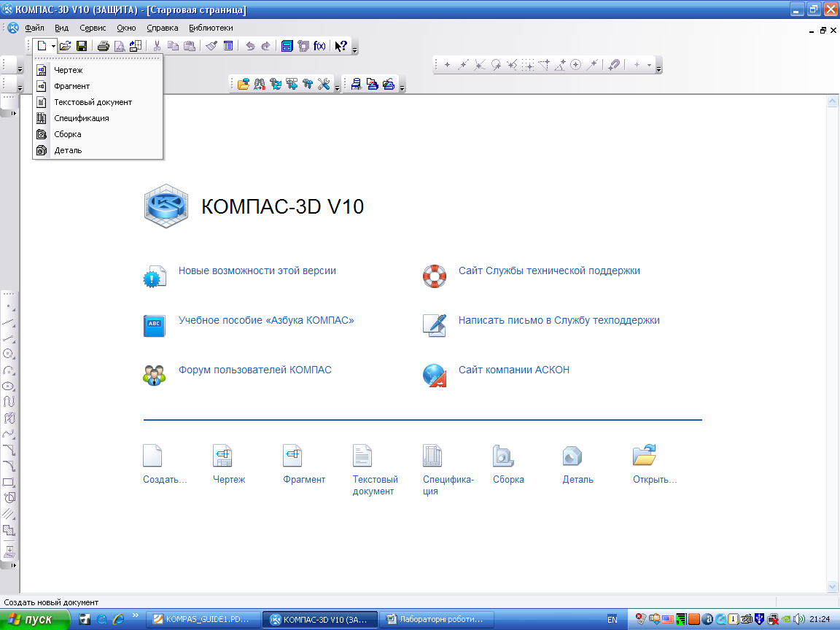840x630 pixels.
Task: Click the wrench and screwdriver settings icon
Action: coord(324,84)
